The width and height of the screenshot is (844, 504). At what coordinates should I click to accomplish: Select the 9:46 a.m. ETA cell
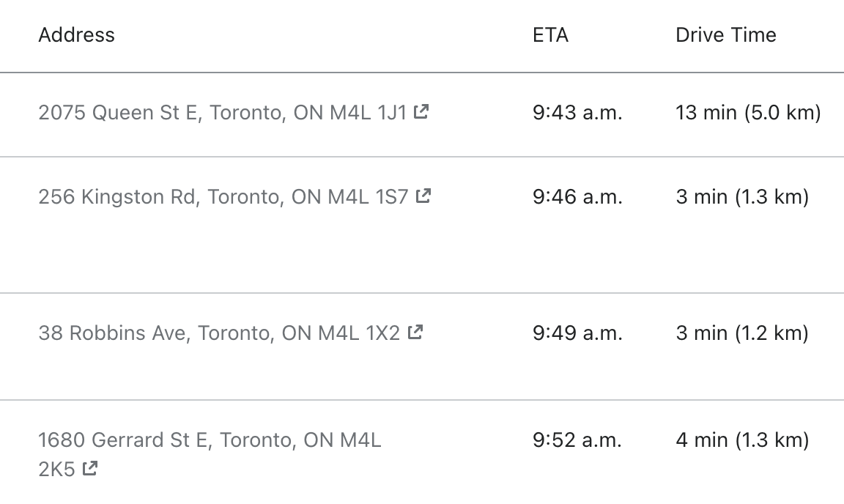(577, 196)
